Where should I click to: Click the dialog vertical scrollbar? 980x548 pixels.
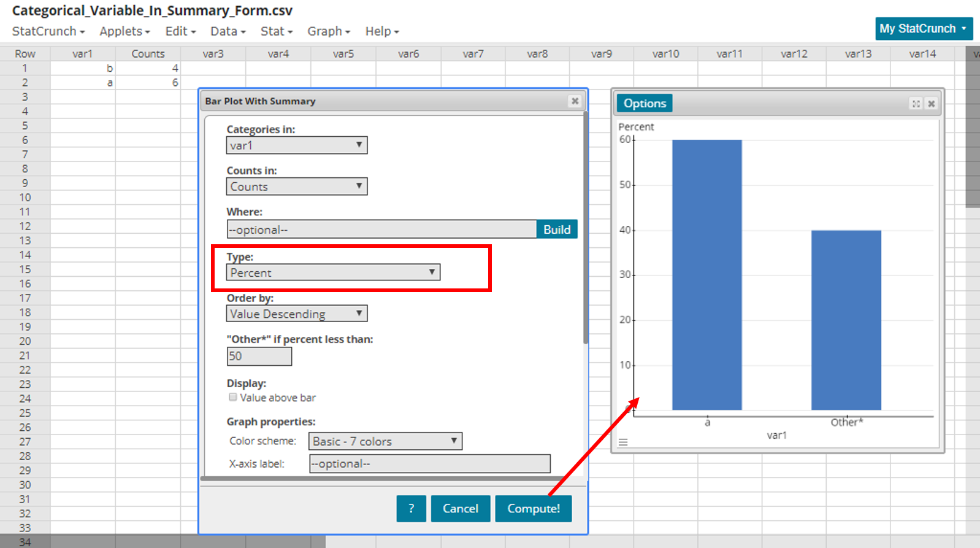pos(586,227)
